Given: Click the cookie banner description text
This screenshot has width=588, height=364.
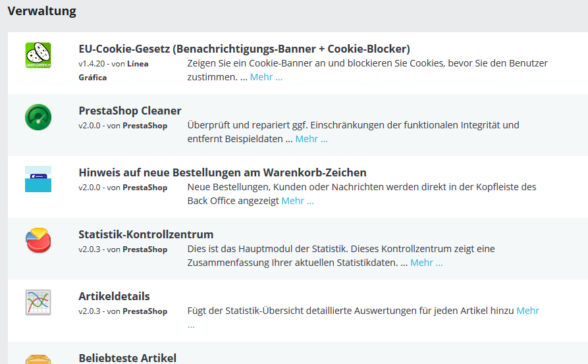Looking at the screenshot, I should (367, 70).
